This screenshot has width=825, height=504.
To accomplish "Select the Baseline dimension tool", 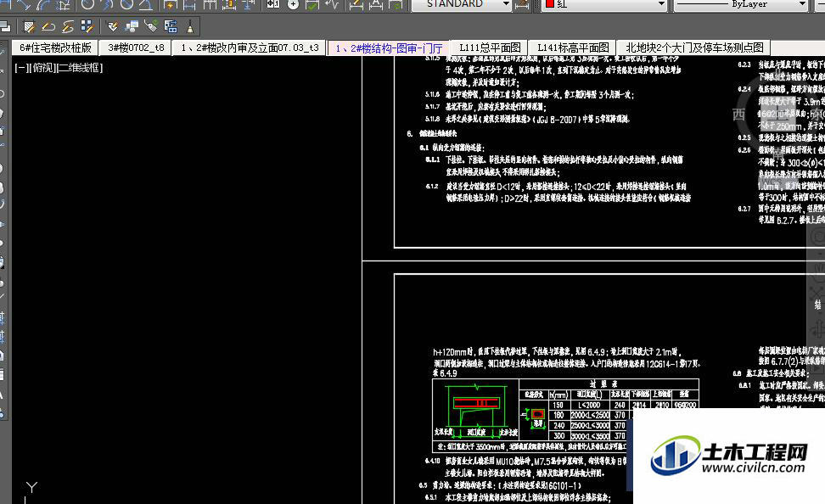I will (x=190, y=5).
